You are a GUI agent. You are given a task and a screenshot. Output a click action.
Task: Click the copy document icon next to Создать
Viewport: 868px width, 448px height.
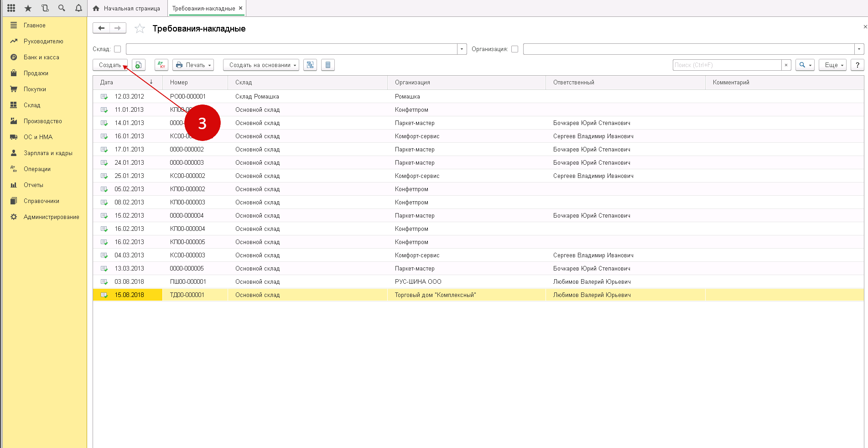(139, 65)
